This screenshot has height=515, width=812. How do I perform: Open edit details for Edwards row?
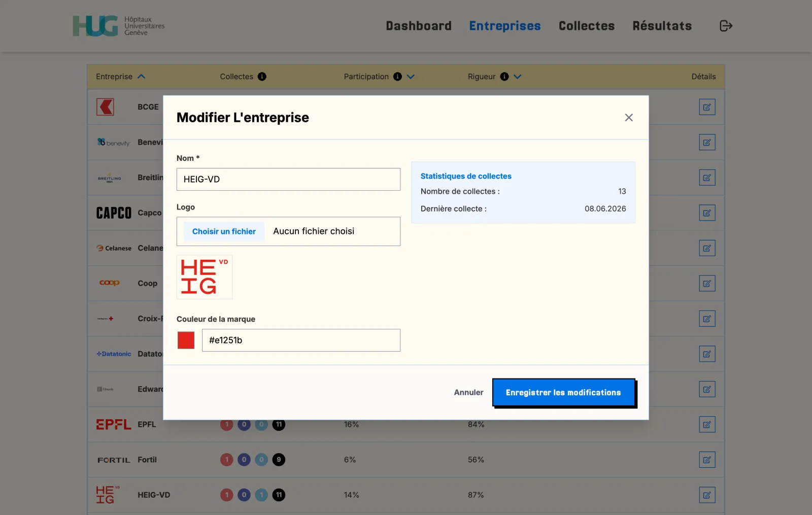[x=707, y=389]
